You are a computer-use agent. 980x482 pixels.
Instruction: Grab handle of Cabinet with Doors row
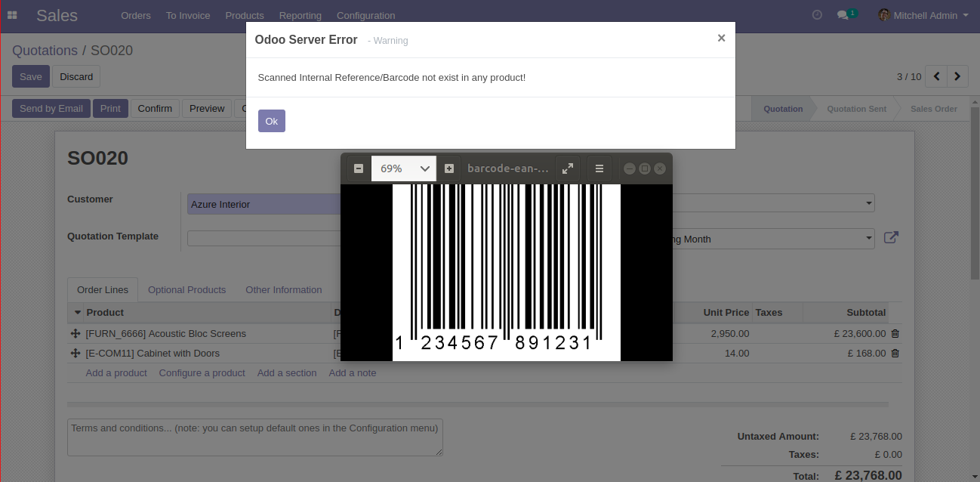[x=76, y=353]
